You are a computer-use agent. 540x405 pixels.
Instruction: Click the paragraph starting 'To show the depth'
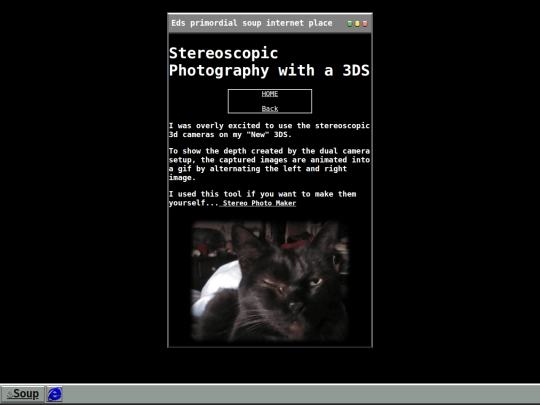(269, 164)
